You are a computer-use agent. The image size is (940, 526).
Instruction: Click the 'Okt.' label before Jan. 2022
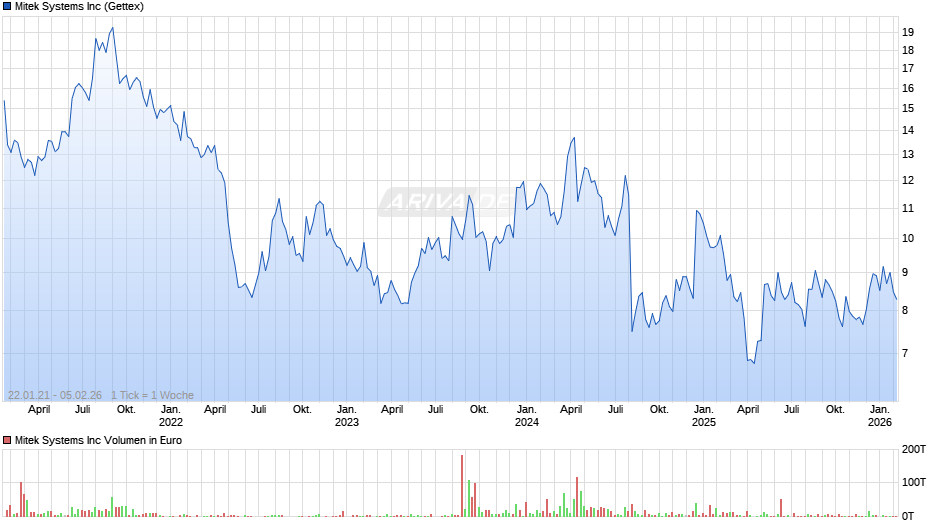pyautogui.click(x=126, y=410)
